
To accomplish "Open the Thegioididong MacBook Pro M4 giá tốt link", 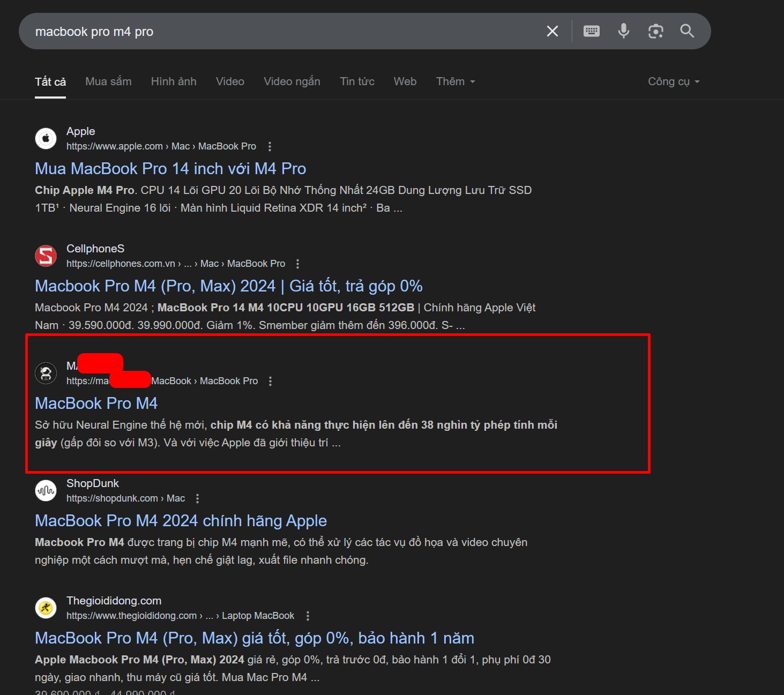I will click(x=255, y=638).
